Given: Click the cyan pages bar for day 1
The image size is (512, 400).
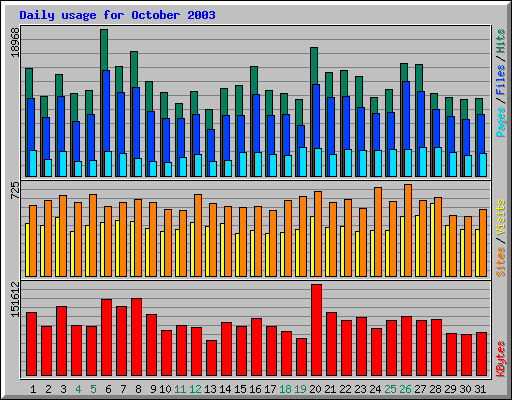Looking at the screenshot, I should point(33,163).
